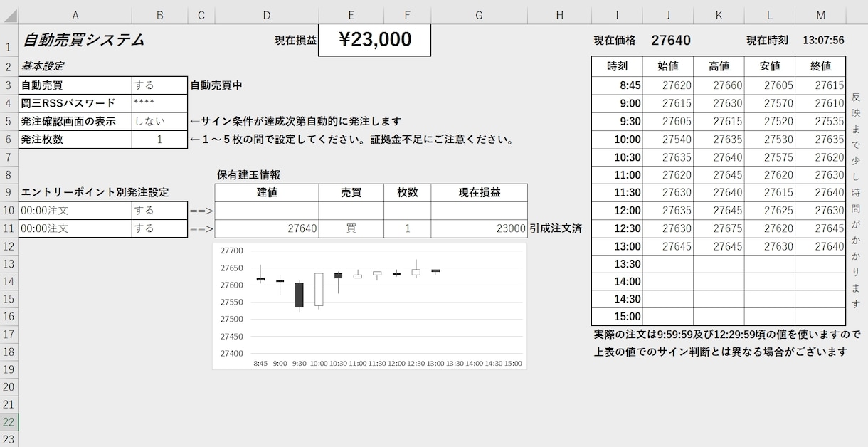This screenshot has height=447, width=868.
Task: Select the 自動売買 setting value する
Action: pyautogui.click(x=159, y=85)
